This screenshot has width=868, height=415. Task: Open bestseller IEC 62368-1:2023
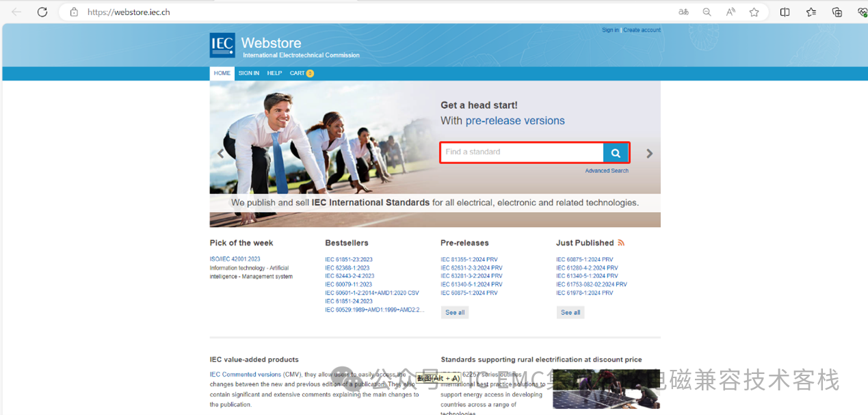coord(347,268)
